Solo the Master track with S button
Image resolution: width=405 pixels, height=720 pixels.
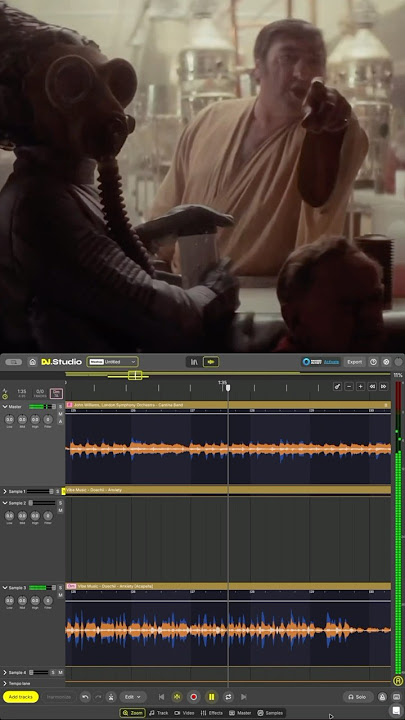click(x=60, y=407)
